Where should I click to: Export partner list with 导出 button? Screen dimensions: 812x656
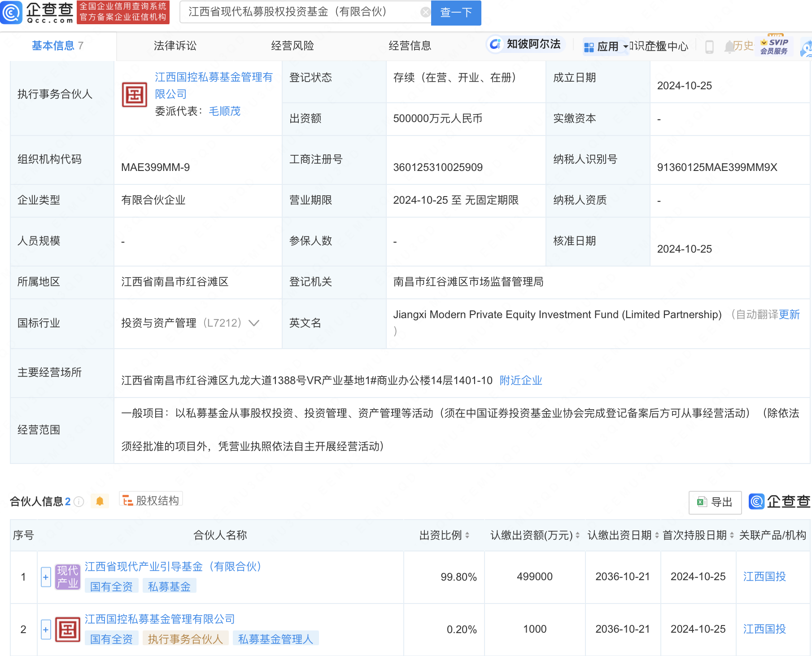(x=715, y=502)
